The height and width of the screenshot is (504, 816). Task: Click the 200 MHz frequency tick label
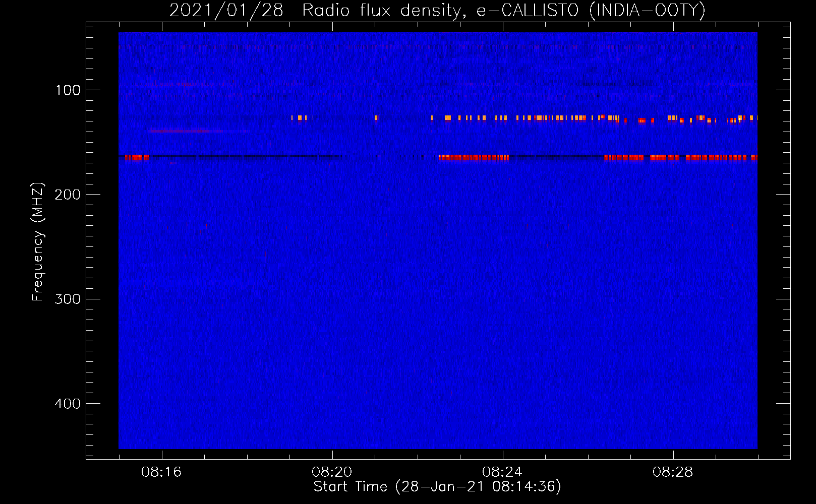(x=68, y=195)
